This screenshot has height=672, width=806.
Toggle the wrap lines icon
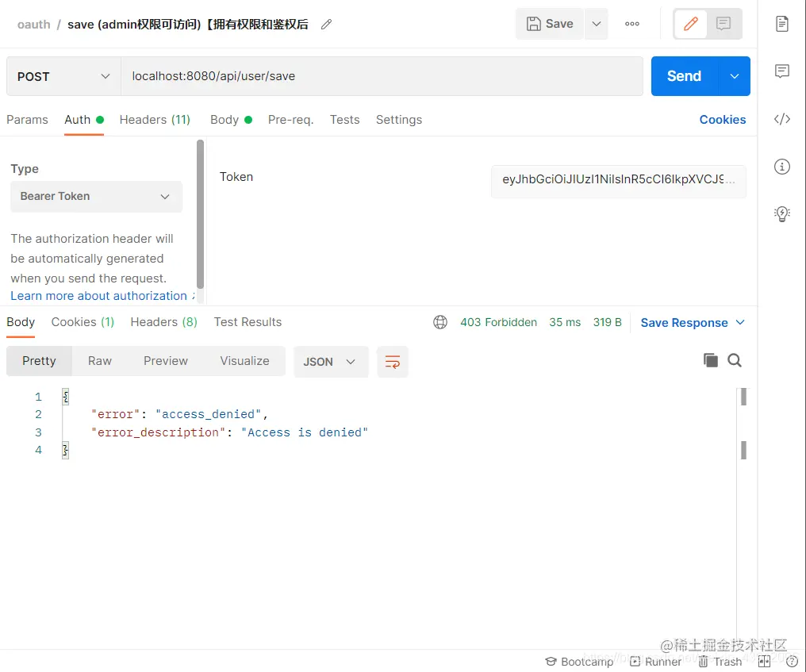392,362
